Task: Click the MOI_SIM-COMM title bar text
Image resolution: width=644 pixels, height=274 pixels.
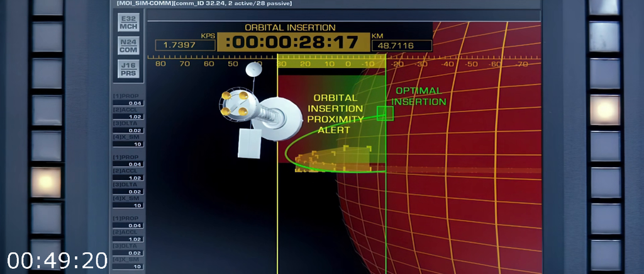Action: (x=204, y=3)
